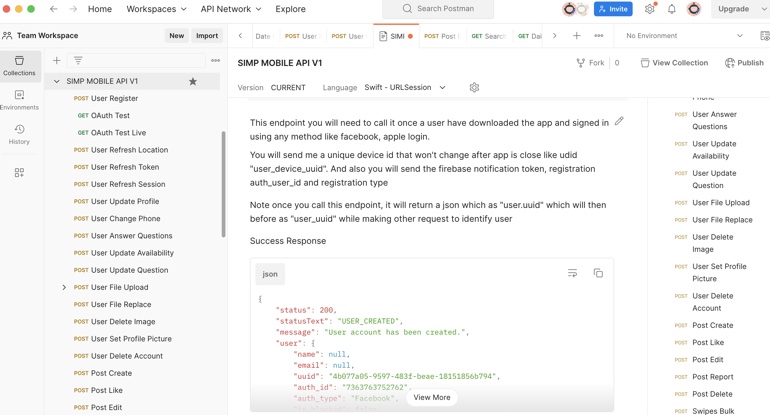Image resolution: width=770 pixels, height=415 pixels.
Task: Click the notifications bell icon
Action: [x=671, y=9]
